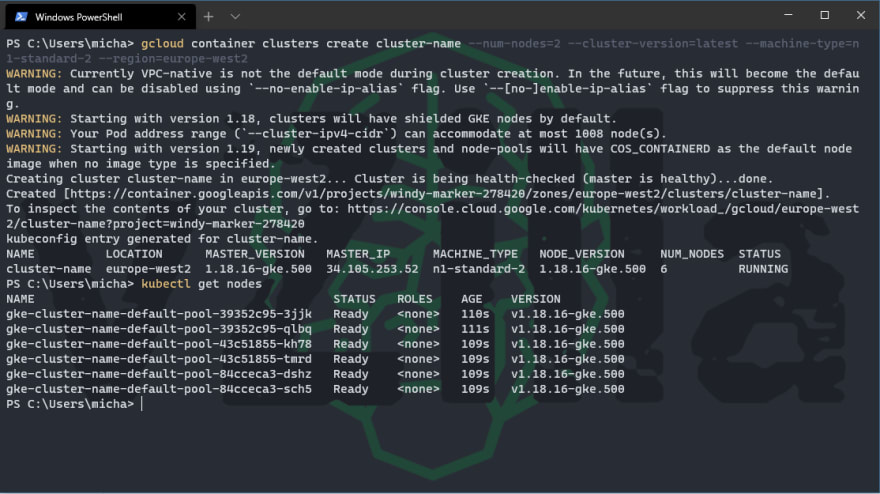Close the Windows PowerShell tab
The image size is (880, 494).
point(181,17)
